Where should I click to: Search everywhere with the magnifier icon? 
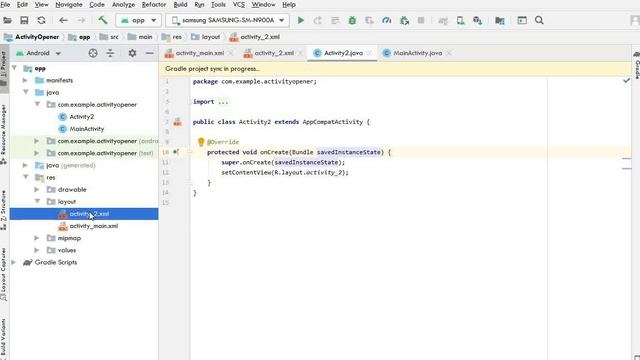click(x=539, y=20)
